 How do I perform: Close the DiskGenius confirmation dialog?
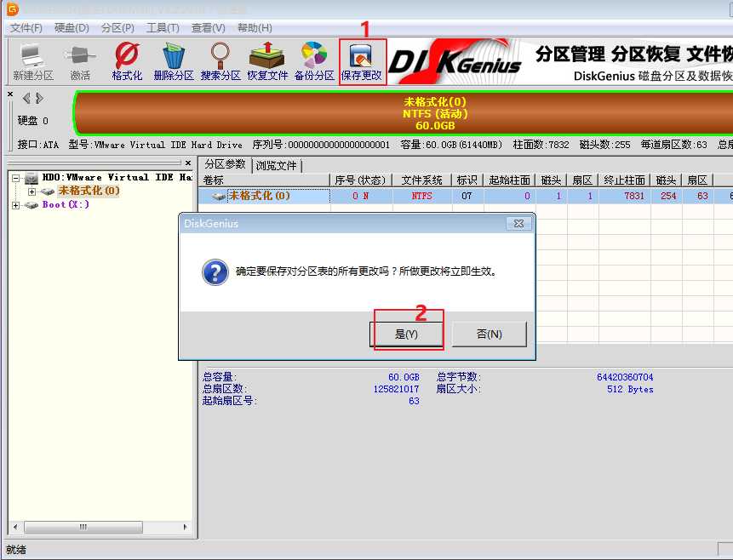[519, 224]
